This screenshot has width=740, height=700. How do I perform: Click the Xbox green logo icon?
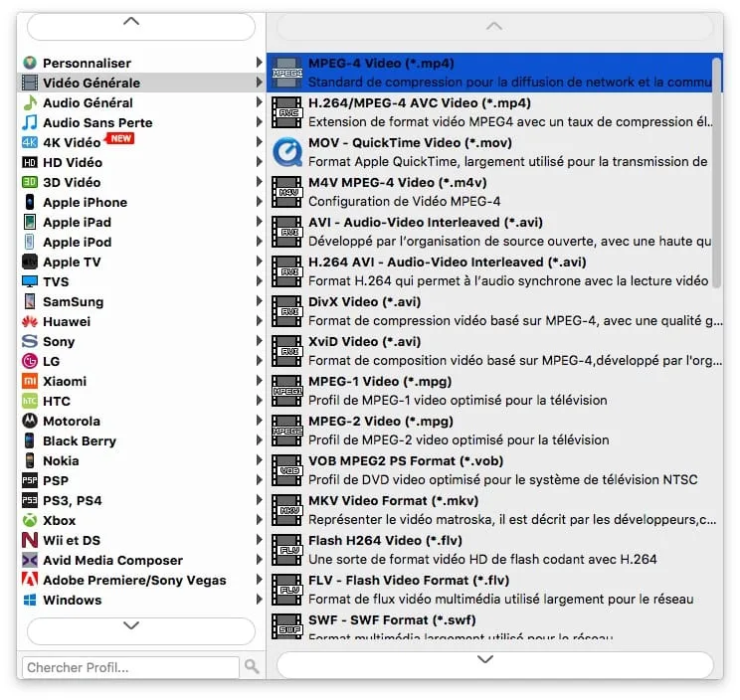tap(30, 520)
